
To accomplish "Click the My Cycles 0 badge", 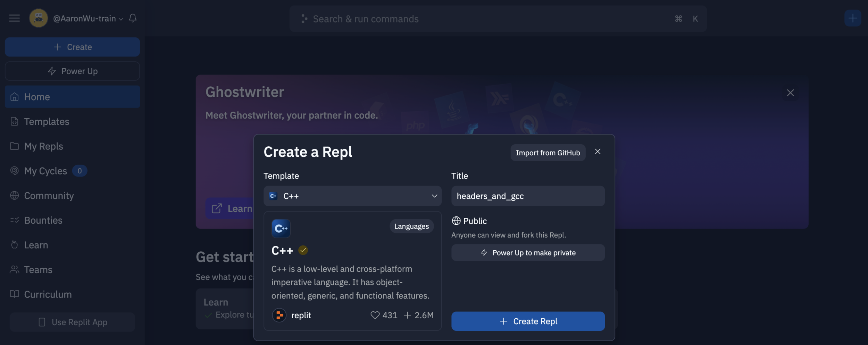I will click(80, 171).
